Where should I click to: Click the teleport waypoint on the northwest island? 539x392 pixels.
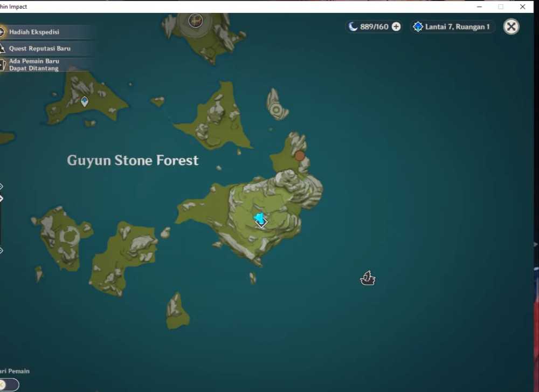pos(85,101)
